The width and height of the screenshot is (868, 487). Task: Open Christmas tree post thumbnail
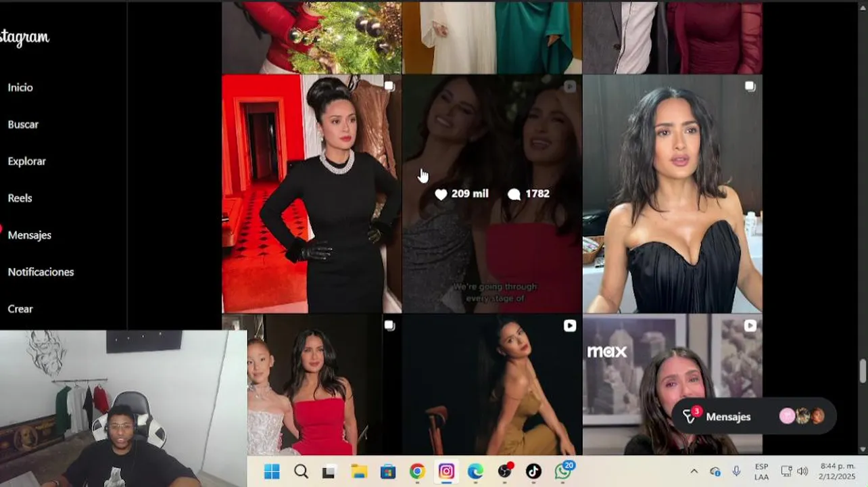(312, 37)
